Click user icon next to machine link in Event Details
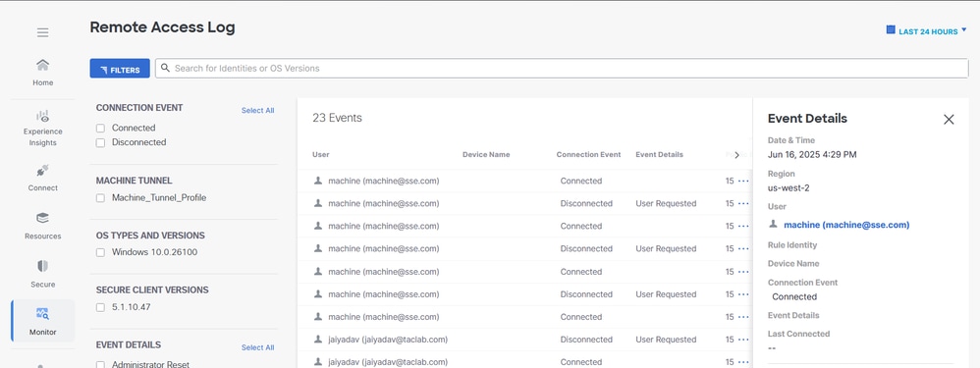The image size is (980, 368). [773, 224]
